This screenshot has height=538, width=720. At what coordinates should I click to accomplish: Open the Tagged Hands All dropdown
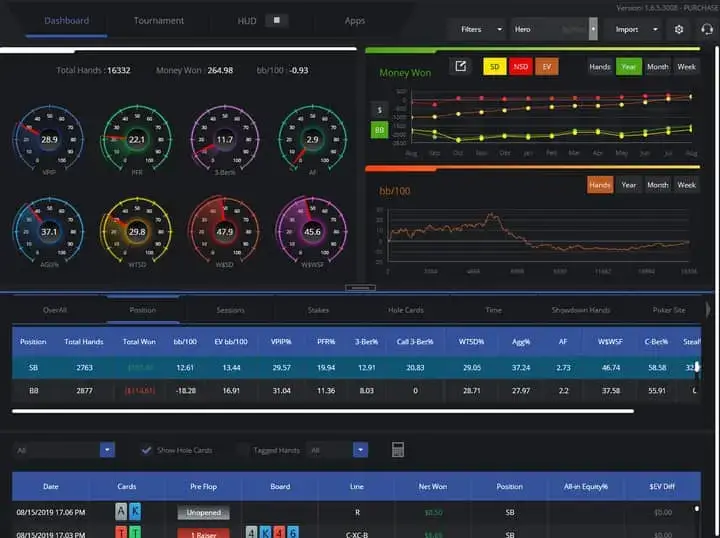360,450
